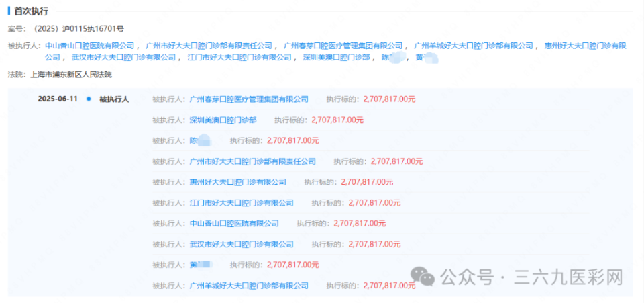Open 广州市好大夫口腔门诊部有限责任公司 in the timeline rows
The width and height of the screenshot is (644, 303).
click(x=253, y=161)
